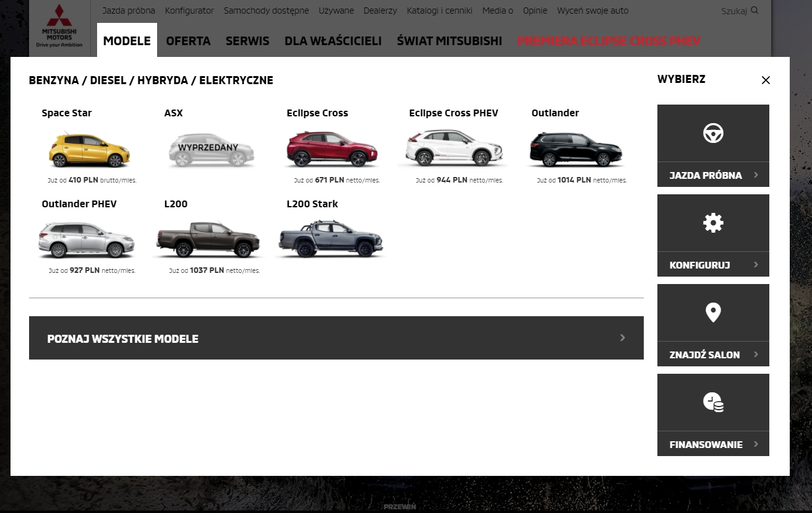Click the clock and coins financing icon
The height and width of the screenshot is (513, 812).
(x=713, y=402)
